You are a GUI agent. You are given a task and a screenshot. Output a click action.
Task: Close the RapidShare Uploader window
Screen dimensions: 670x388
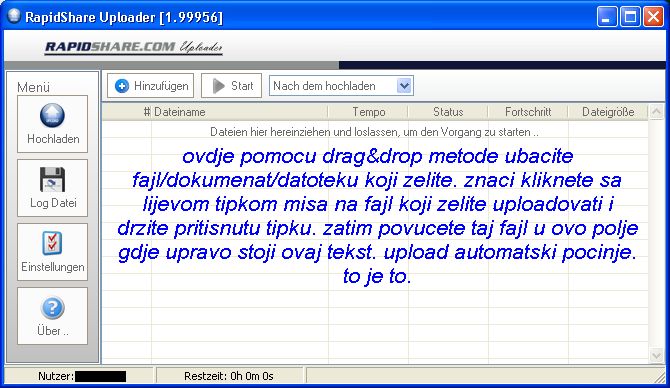[654, 17]
